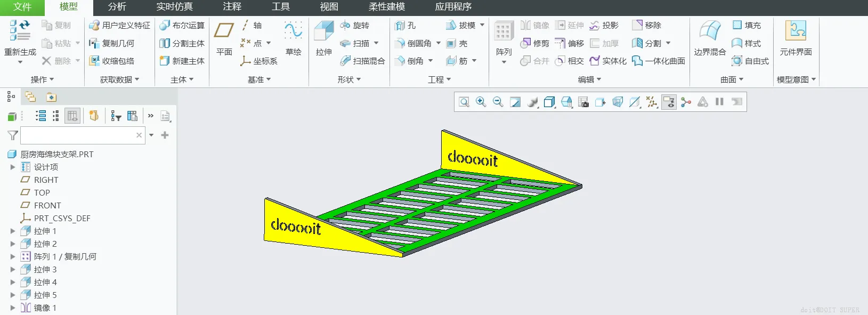Click the 新建主体 button
Image resolution: width=868 pixels, height=315 pixels.
(182, 61)
